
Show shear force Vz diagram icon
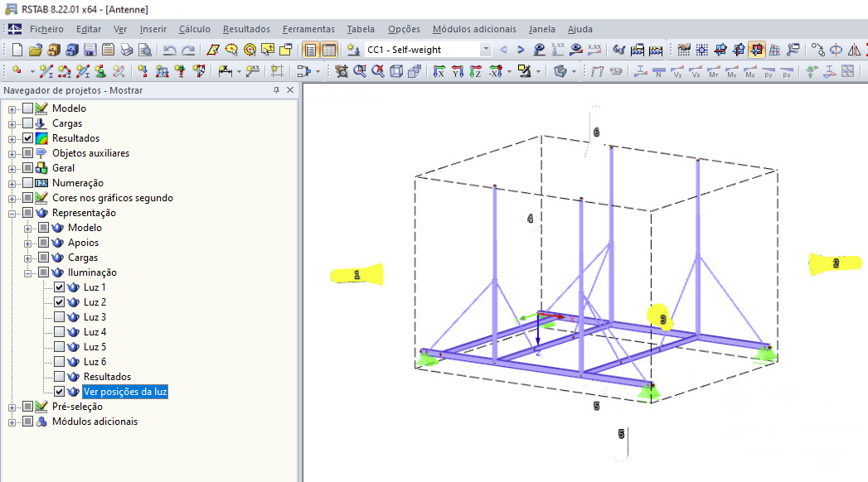(696, 71)
